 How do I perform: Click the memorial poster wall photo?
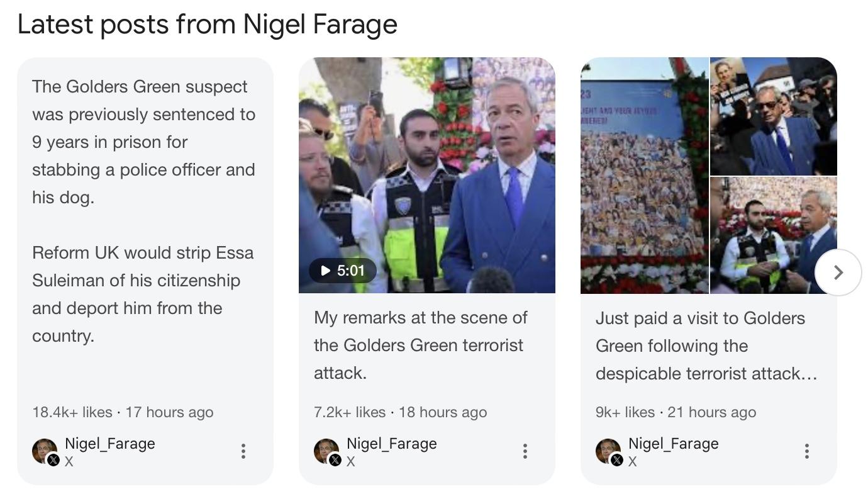click(645, 175)
